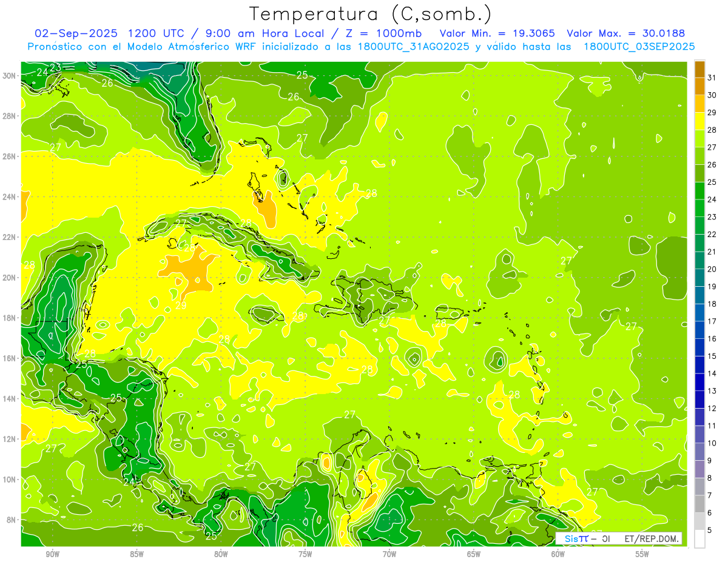Click the 90W longitude axis label
728x562 pixels.
(52, 554)
